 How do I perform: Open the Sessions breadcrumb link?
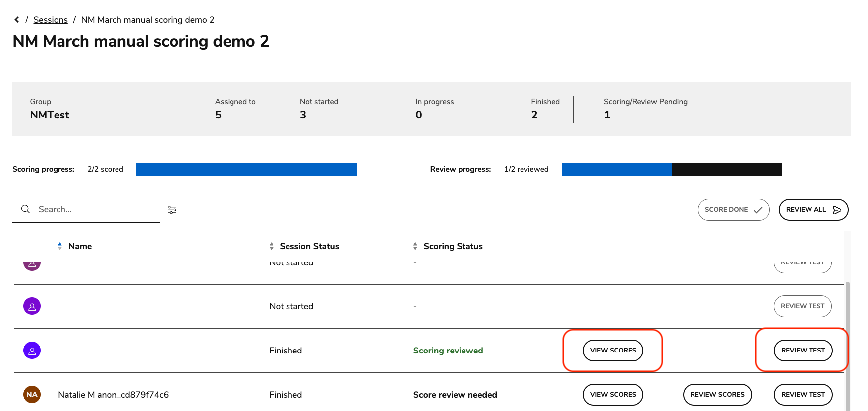tap(51, 20)
